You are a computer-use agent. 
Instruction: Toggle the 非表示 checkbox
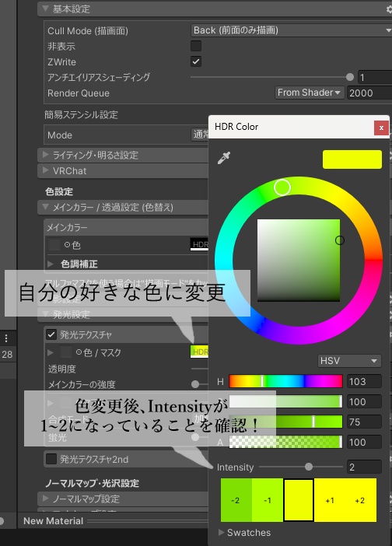tap(196, 46)
